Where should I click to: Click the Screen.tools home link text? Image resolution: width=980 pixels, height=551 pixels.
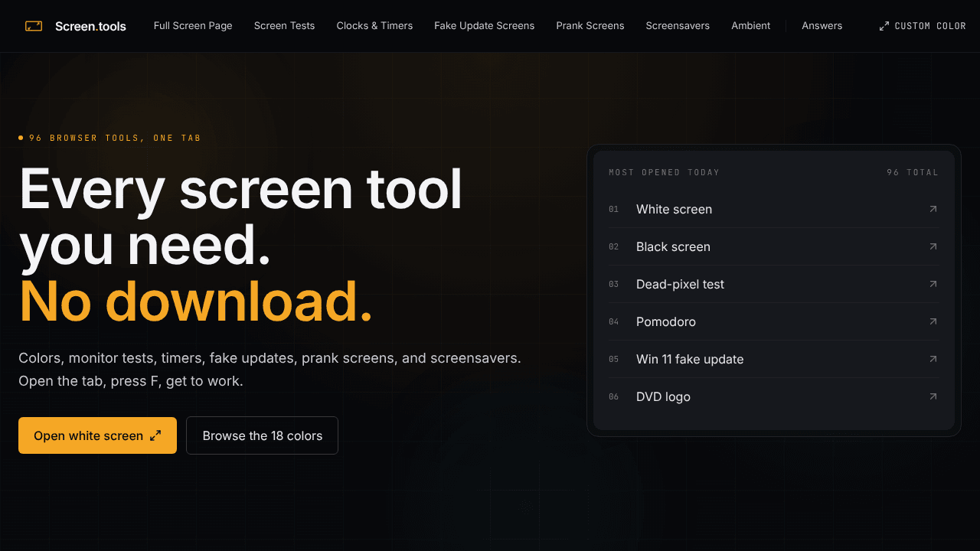click(90, 26)
